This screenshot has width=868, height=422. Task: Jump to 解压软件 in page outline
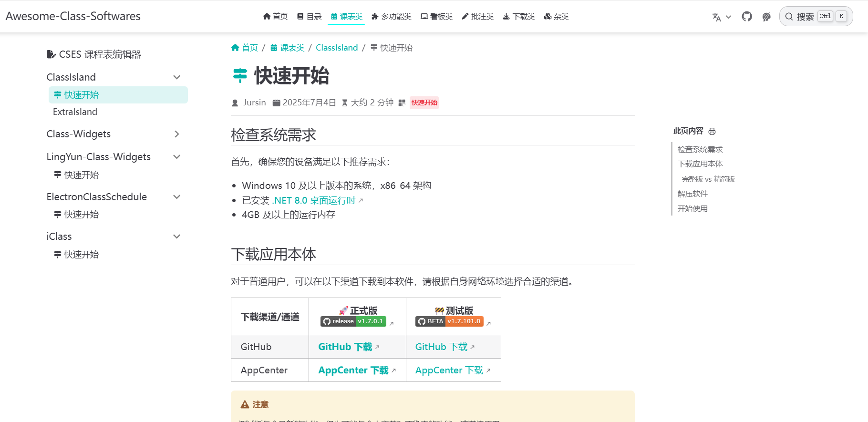click(692, 194)
